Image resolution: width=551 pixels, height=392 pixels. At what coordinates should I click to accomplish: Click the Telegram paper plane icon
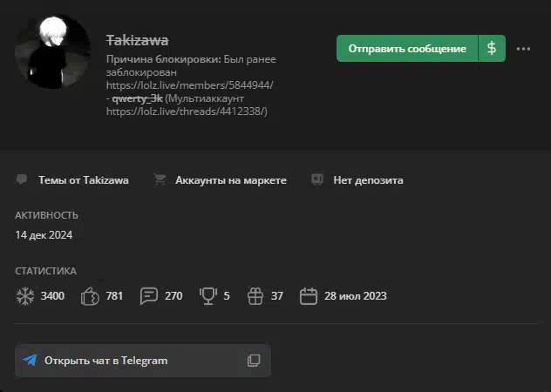(31, 360)
